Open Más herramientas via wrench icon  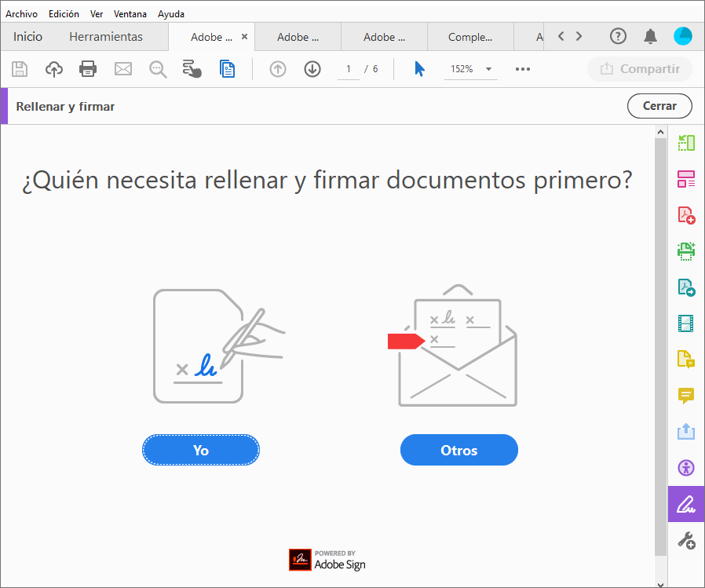686,540
